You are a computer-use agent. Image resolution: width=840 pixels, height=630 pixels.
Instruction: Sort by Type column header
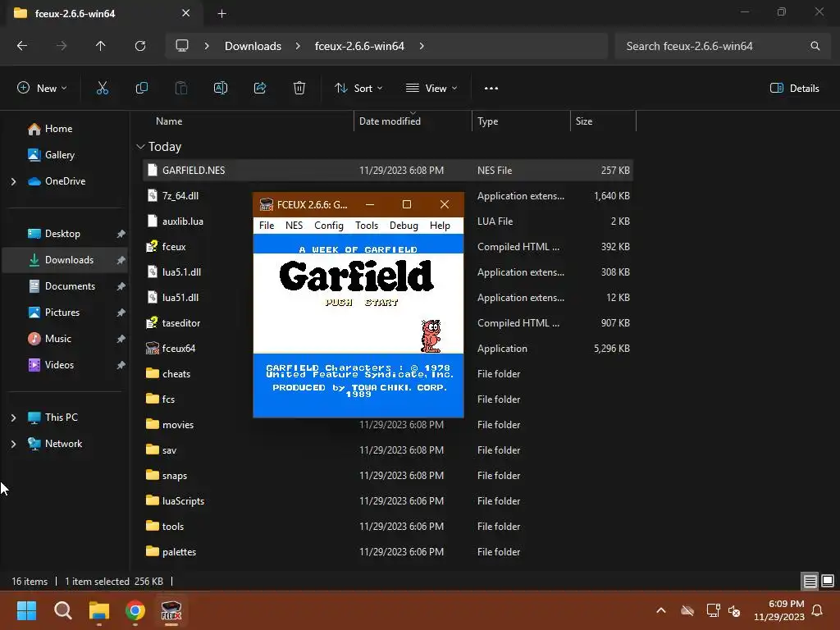click(x=487, y=121)
